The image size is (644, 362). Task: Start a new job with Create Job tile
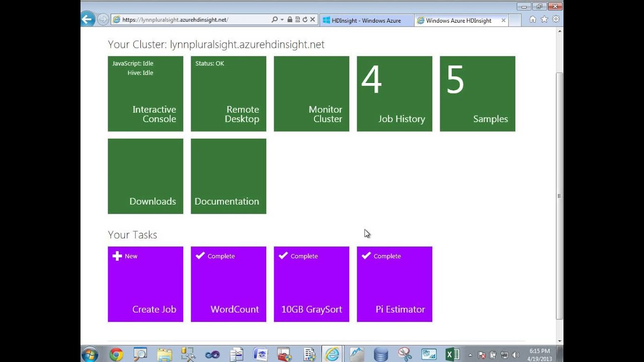coord(145,284)
